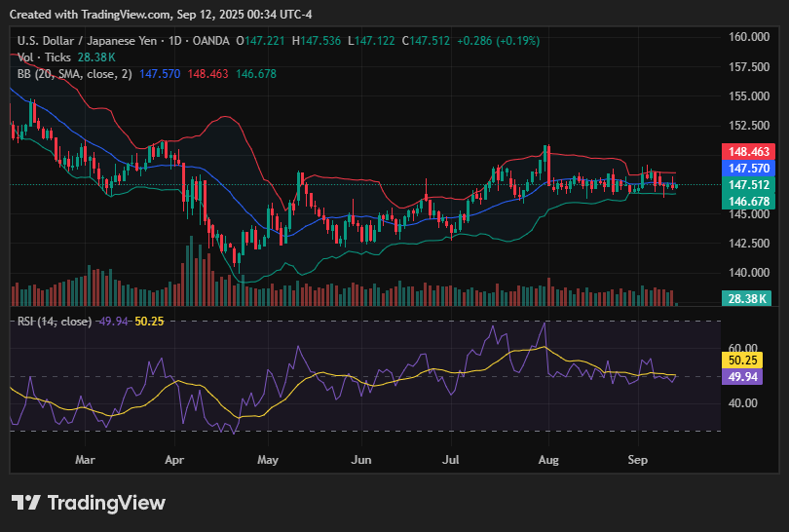Click the Jun label on time axis
This screenshot has height=532, width=789.
pyautogui.click(x=361, y=460)
